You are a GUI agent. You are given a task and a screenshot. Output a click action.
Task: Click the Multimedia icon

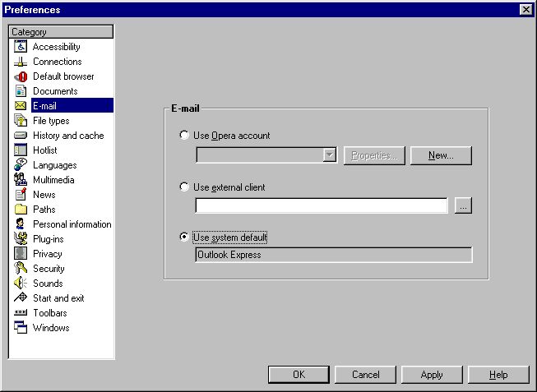tap(21, 179)
